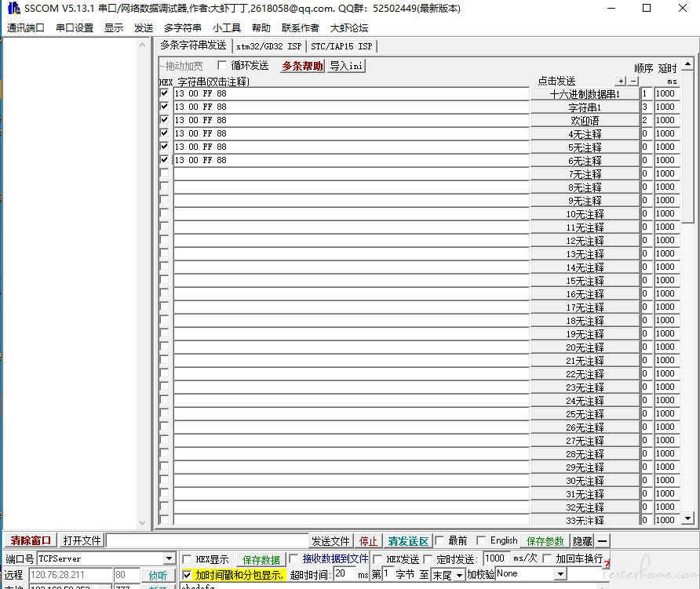Open the 多字符串 menu
Screen dimensions: 700x589
(x=183, y=27)
